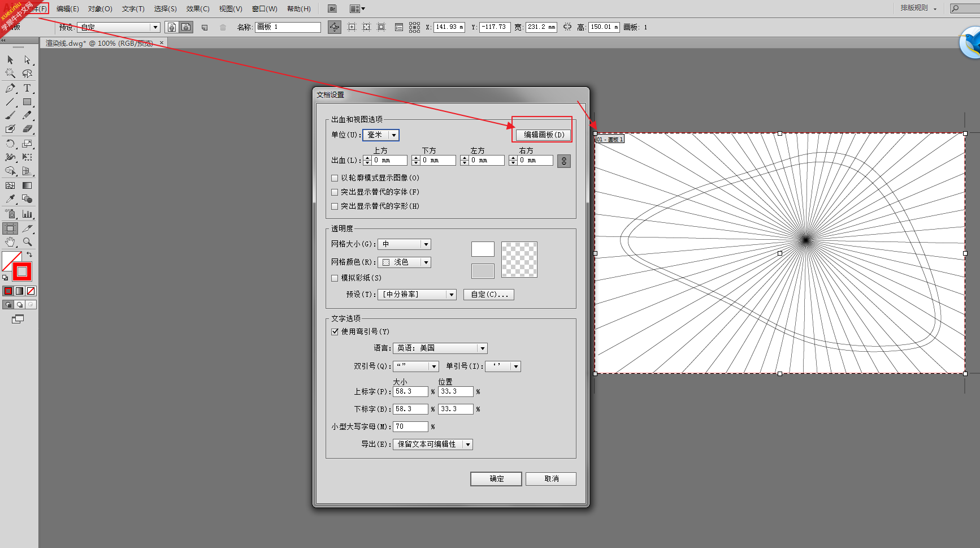The image size is (980, 548).
Task: Check the 模拟彩纸 checkbox
Action: coord(335,278)
